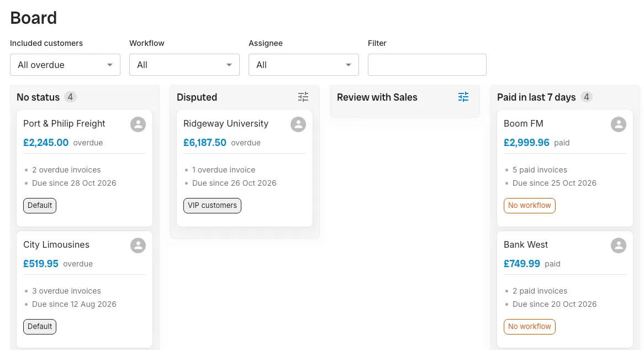Select the Bank West customer name
This screenshot has width=644, height=350.
[526, 244]
